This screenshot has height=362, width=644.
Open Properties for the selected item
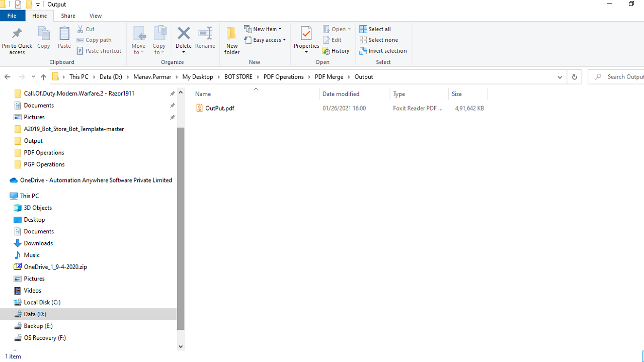pos(306,34)
